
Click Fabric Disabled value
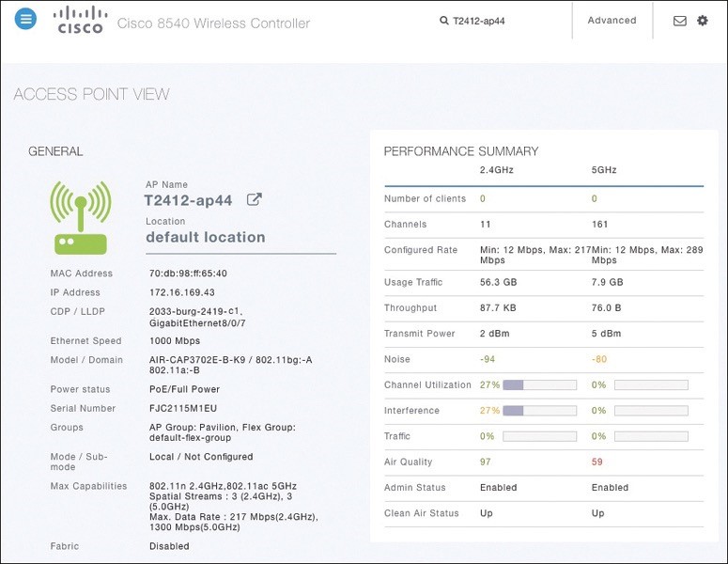click(169, 546)
